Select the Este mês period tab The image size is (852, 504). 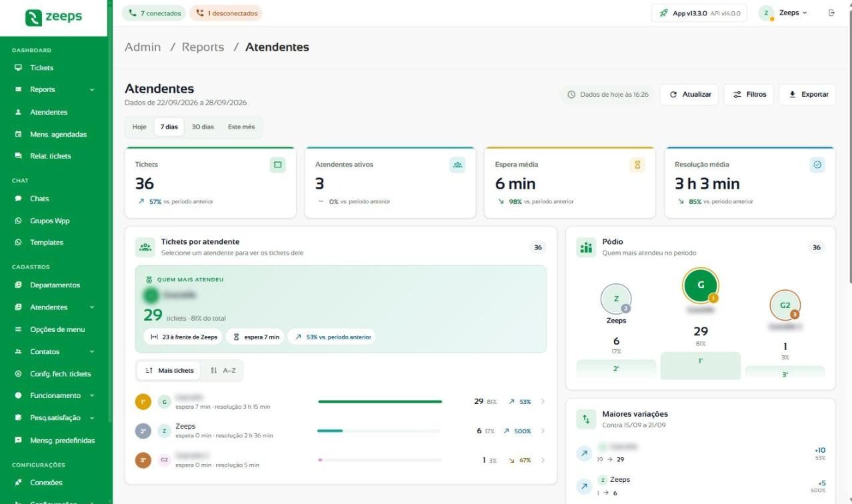point(241,127)
